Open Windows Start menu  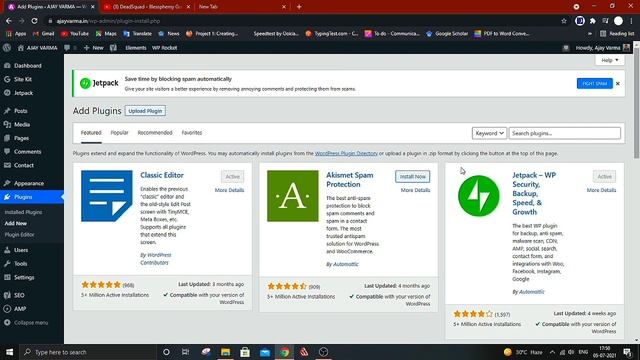pyautogui.click(x=9, y=352)
